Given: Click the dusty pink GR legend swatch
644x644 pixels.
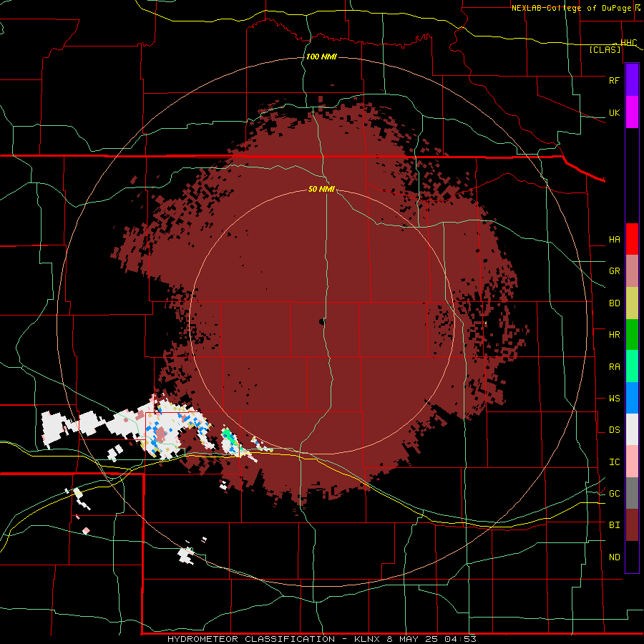Looking at the screenshot, I should [632, 271].
